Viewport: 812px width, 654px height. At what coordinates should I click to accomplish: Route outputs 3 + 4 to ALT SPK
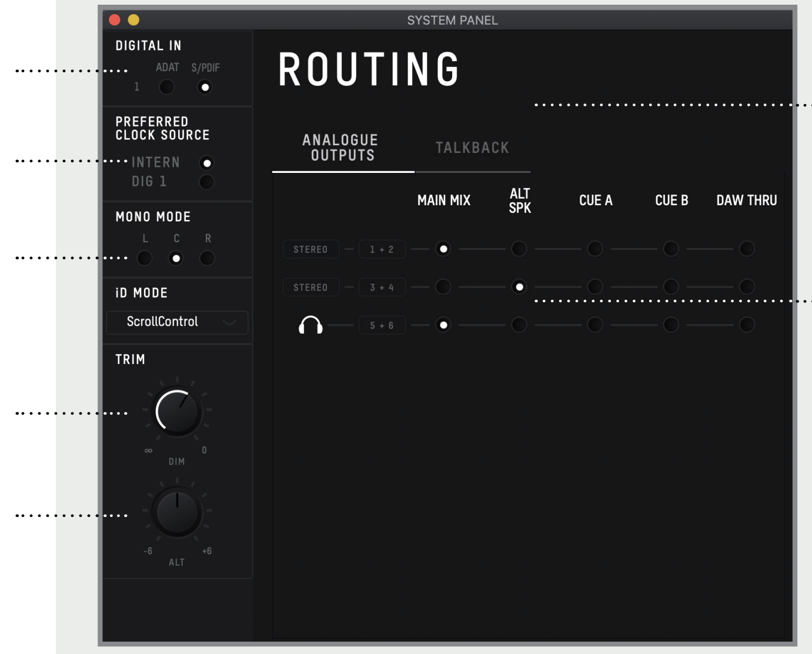pyautogui.click(x=519, y=287)
